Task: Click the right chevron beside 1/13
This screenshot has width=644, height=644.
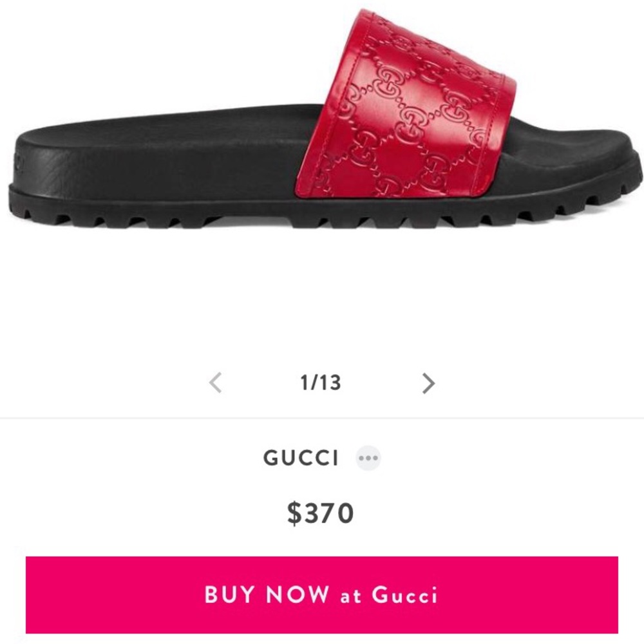Action: (x=428, y=383)
